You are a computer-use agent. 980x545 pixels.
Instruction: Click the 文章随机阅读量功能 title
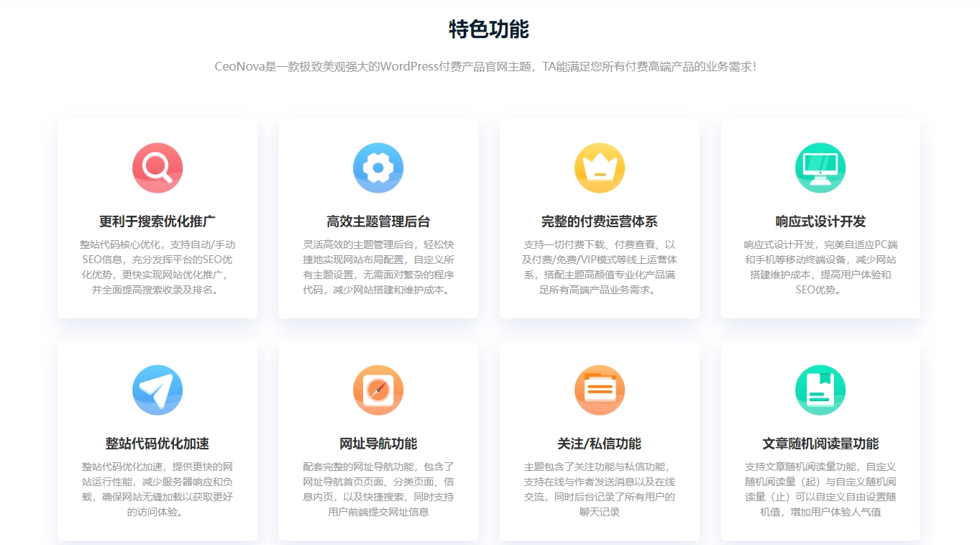[820, 444]
